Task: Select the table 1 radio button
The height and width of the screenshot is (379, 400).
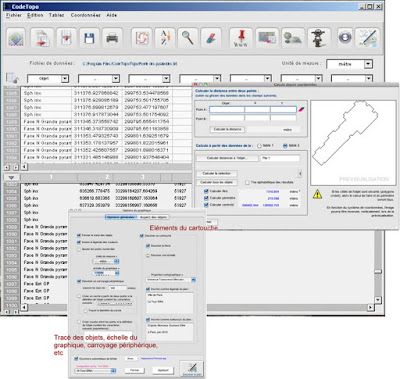Action: click(x=259, y=146)
